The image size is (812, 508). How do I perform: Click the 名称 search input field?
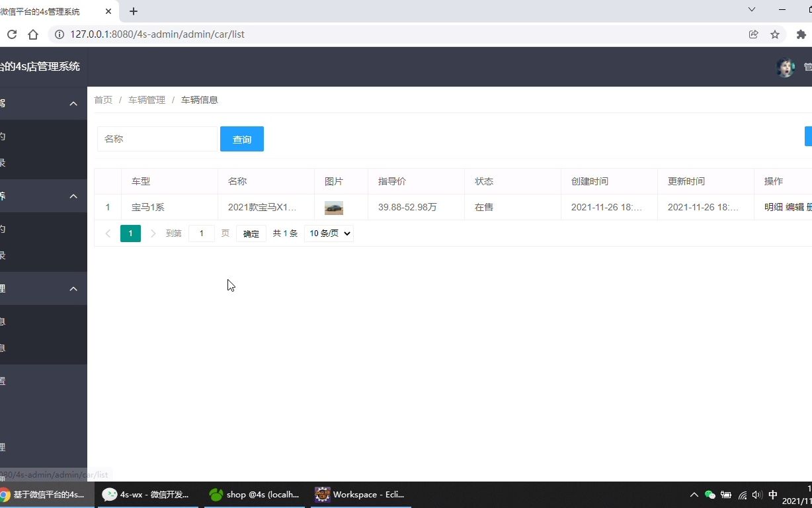pos(156,139)
